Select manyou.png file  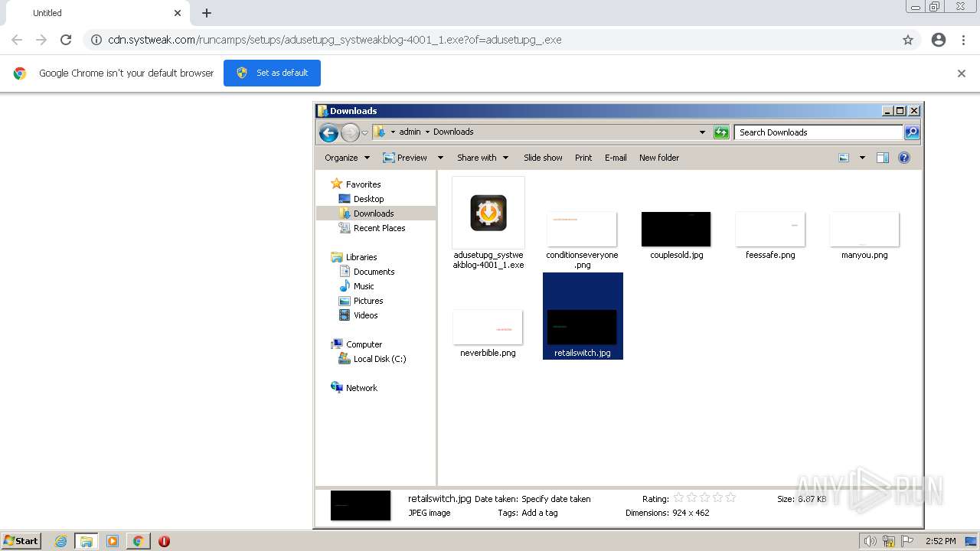coord(864,235)
